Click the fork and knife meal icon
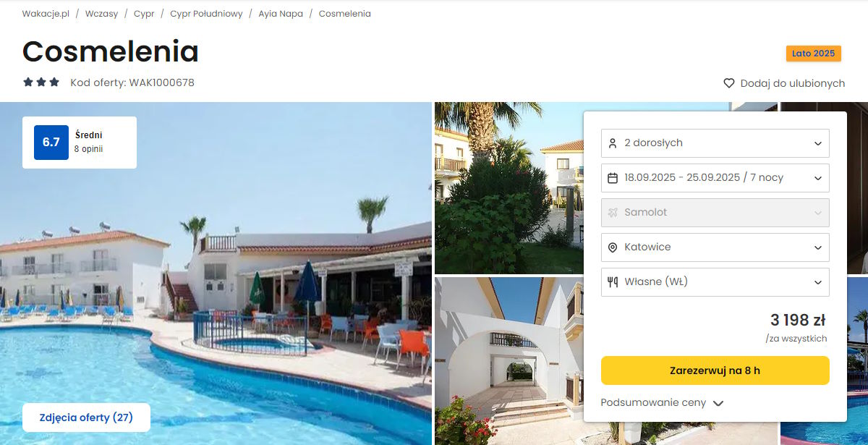 (613, 282)
